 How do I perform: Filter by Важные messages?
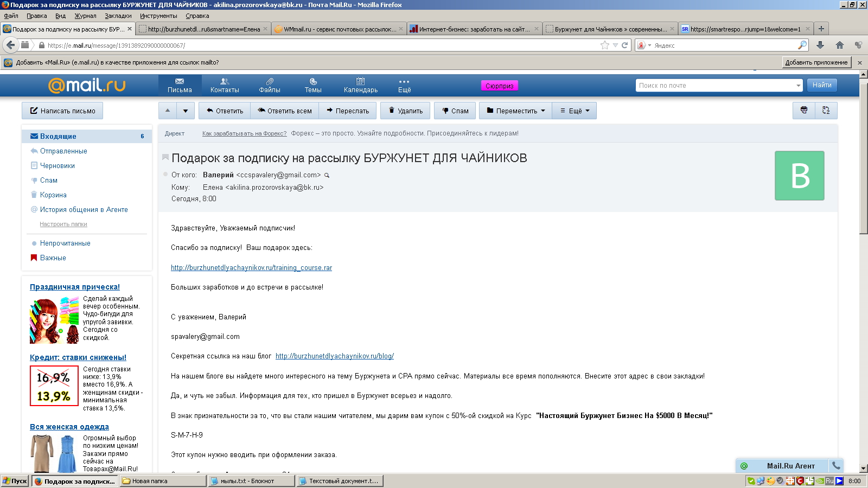click(x=53, y=258)
